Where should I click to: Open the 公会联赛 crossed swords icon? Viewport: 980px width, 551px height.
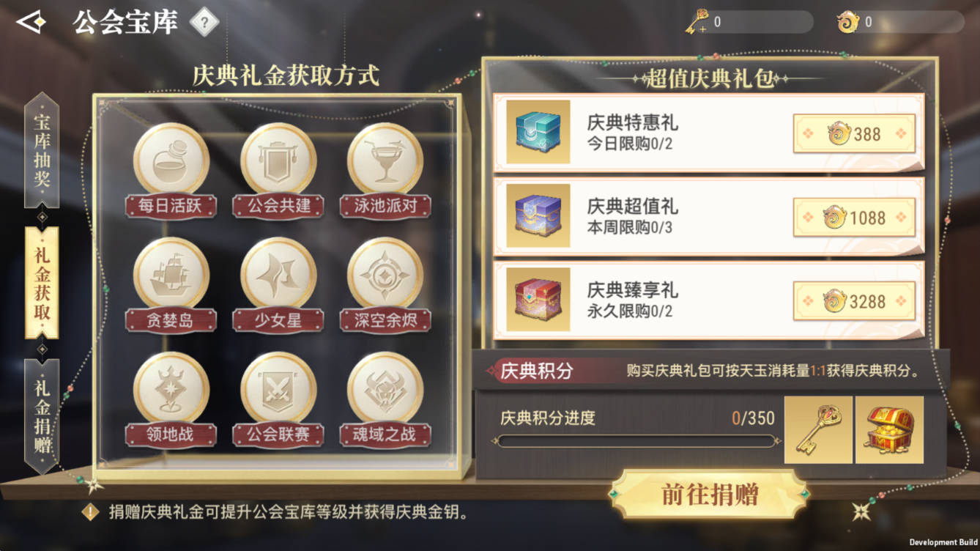[x=278, y=390]
